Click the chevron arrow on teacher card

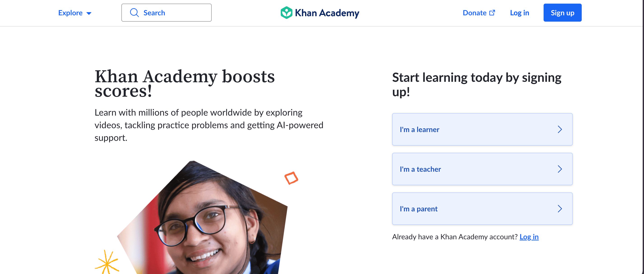click(x=560, y=169)
